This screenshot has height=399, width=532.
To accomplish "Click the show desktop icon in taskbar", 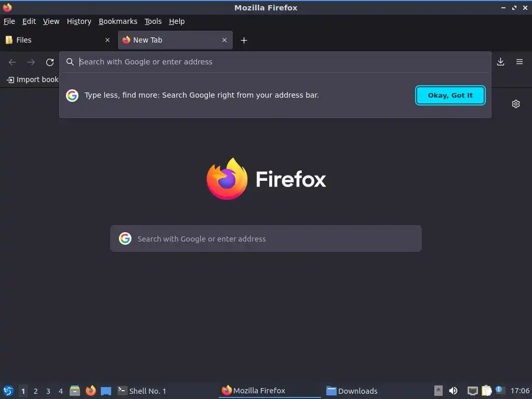I will pos(106,391).
